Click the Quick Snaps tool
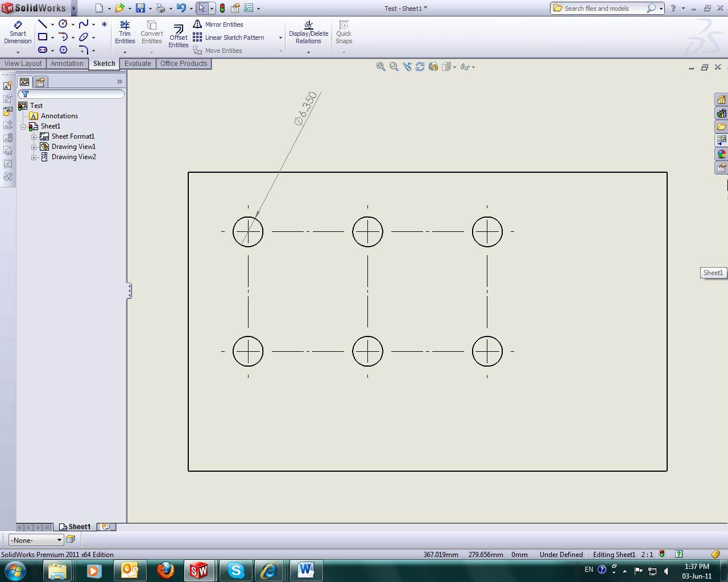Screen dimensions: 728x582 (344, 31)
